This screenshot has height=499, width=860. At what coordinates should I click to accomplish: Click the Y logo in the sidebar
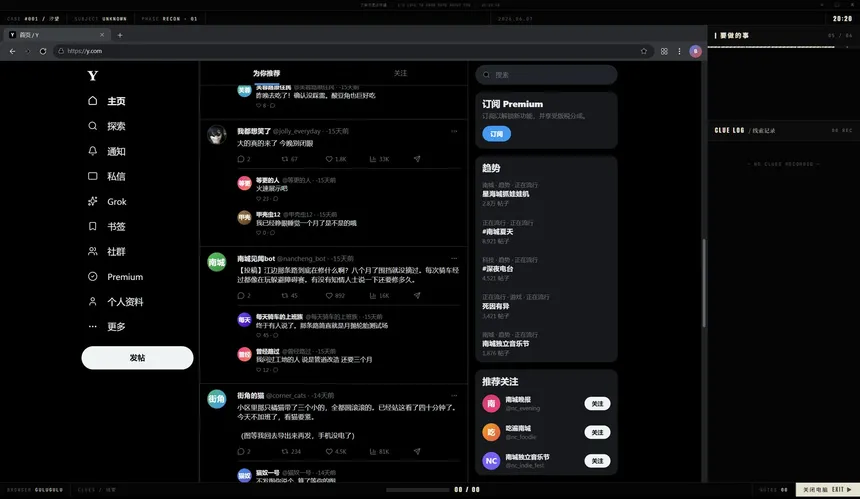93,76
